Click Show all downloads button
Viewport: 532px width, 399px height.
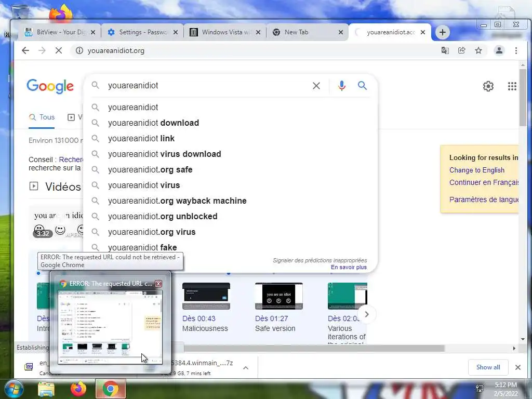tap(488, 367)
